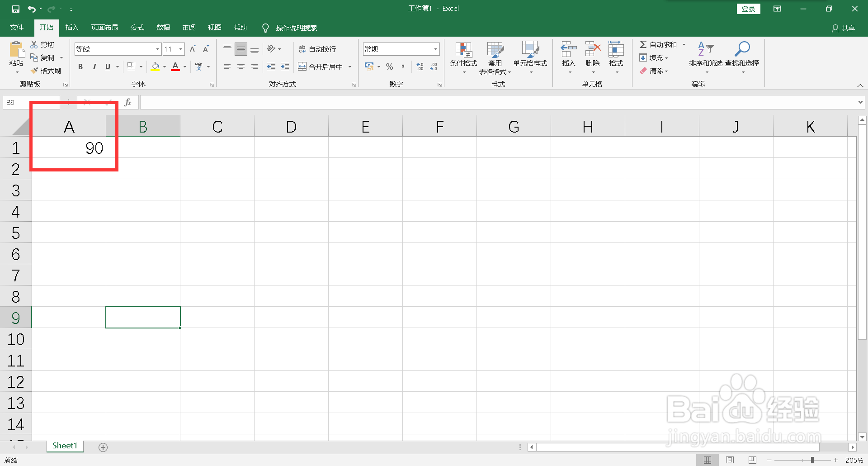Switch to the Page Layout (页面布局) tab

104,28
